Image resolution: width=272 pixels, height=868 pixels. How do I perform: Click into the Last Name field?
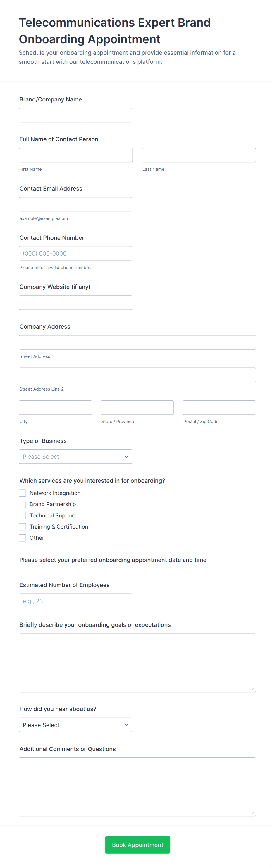click(199, 155)
